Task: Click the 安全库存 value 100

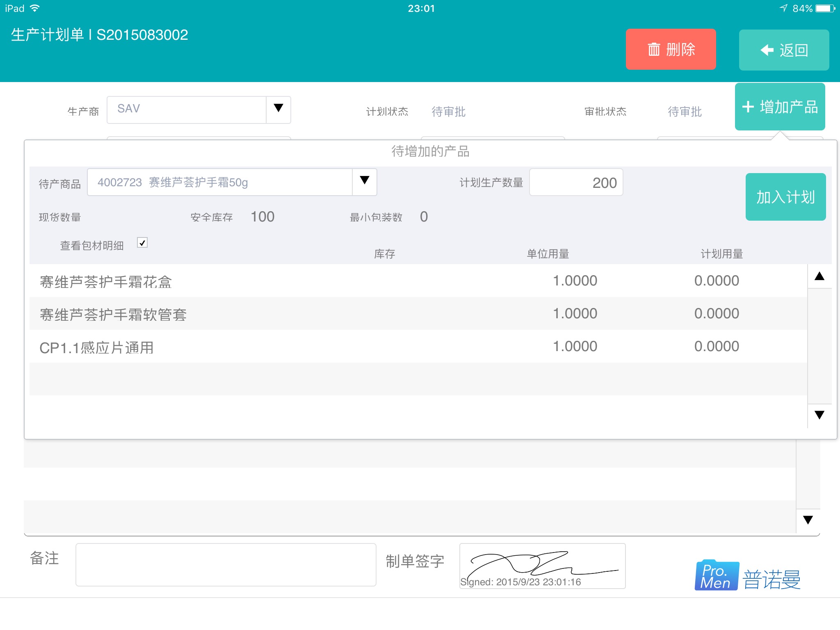Action: [262, 217]
